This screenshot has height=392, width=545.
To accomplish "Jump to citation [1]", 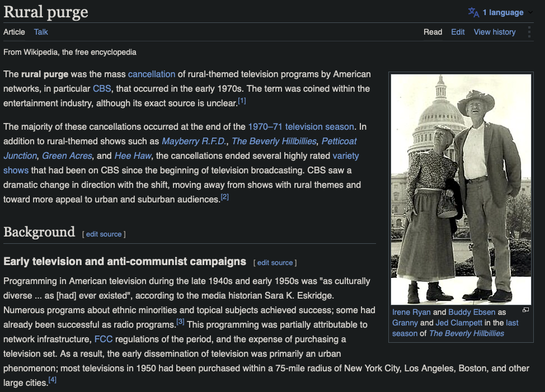I will [242, 101].
